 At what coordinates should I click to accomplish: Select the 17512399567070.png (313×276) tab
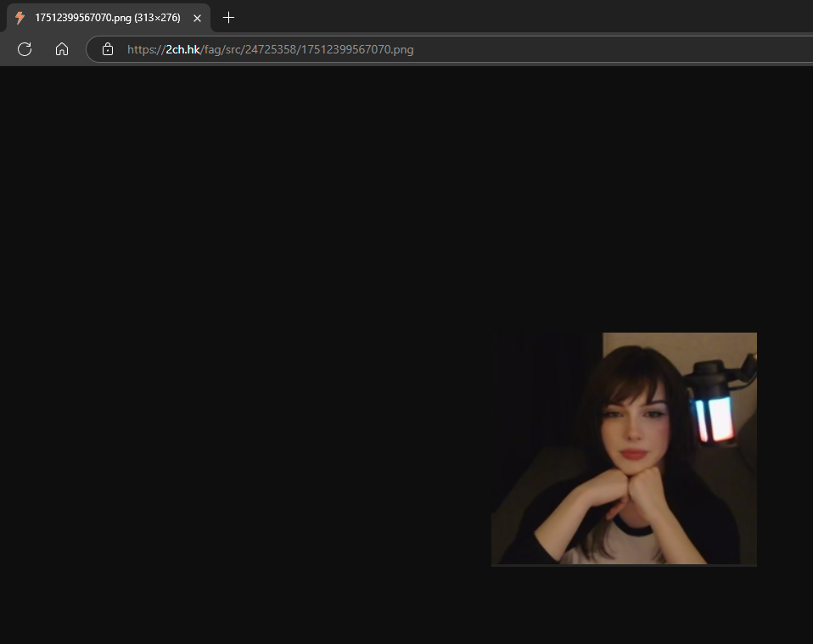coord(109,18)
